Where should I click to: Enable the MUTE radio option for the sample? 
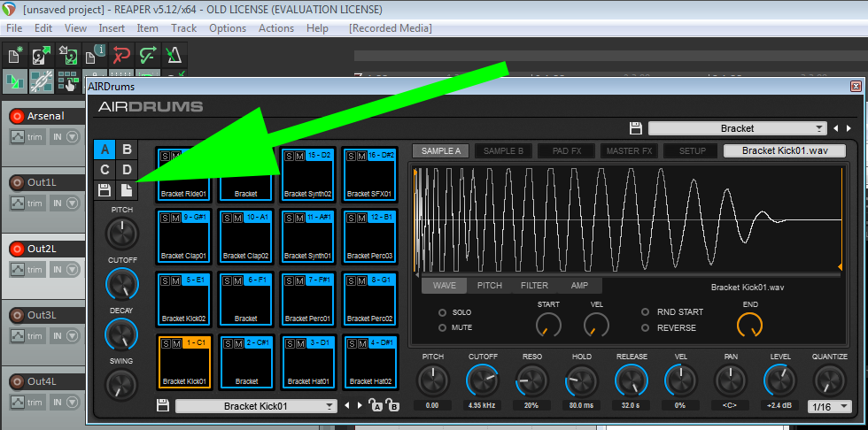(442, 327)
